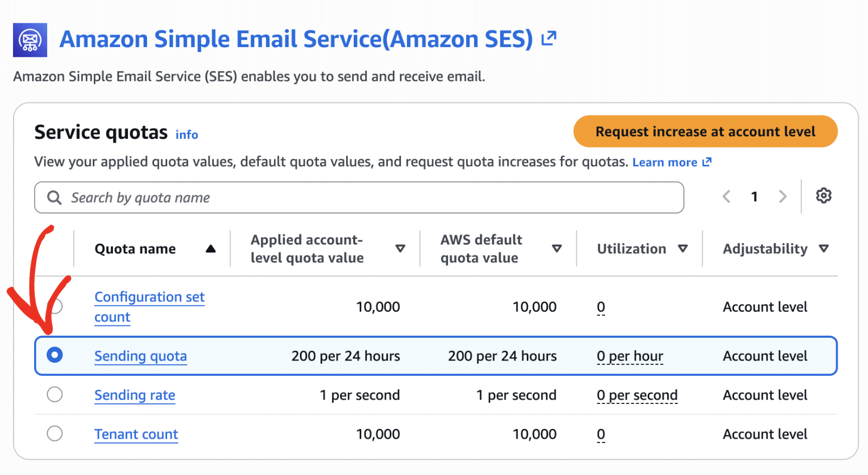Open the Amazon Simple Email Service title link
Image resolution: width=868 pixels, height=475 pixels.
coord(296,39)
